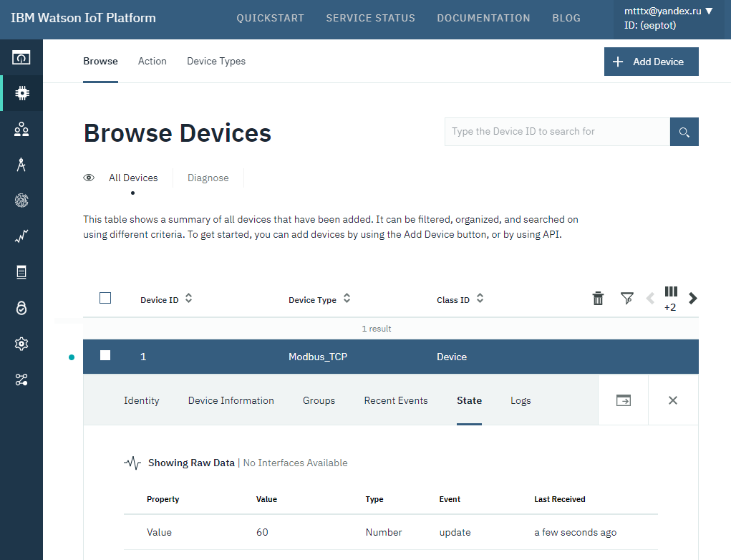Image resolution: width=731 pixels, height=560 pixels.
Task: Expand hidden columns via the +2 control
Action: point(671,297)
